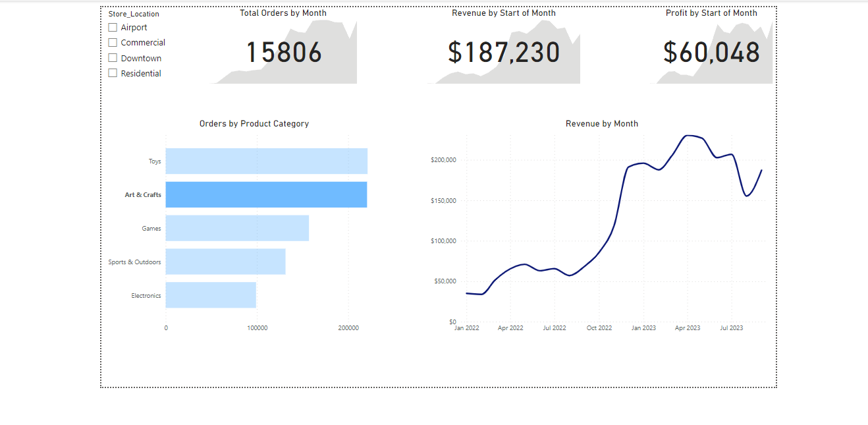Select the Orders by Product Category title

coord(254,123)
